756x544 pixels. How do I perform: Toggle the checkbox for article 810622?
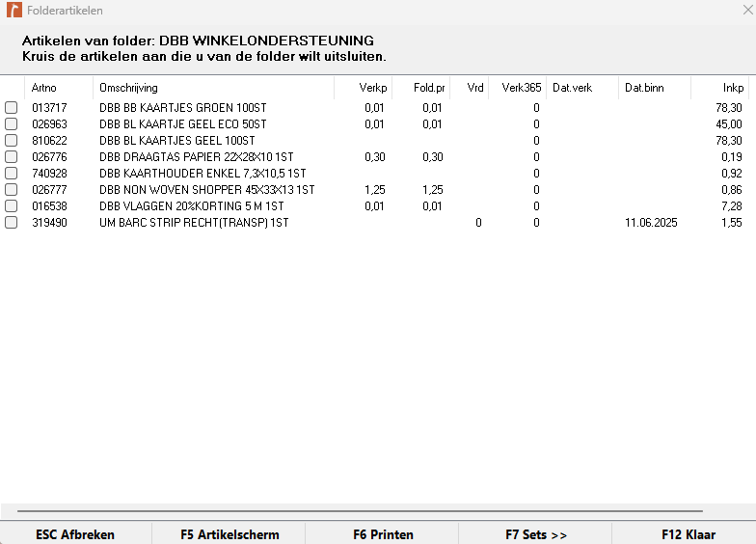coord(12,141)
